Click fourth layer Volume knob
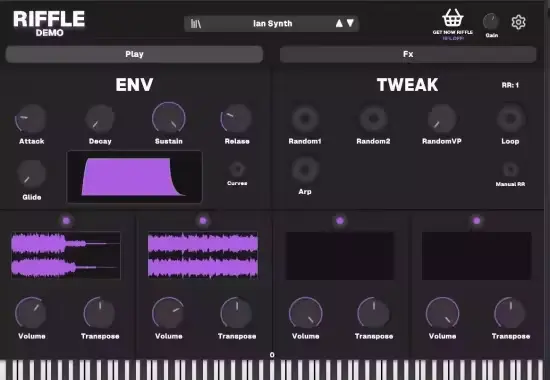550x380 pixels. [442, 313]
